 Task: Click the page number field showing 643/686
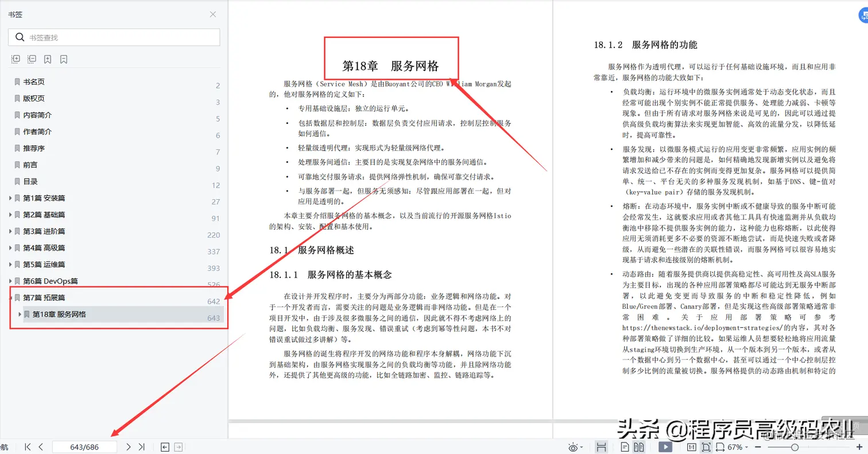pyautogui.click(x=84, y=447)
